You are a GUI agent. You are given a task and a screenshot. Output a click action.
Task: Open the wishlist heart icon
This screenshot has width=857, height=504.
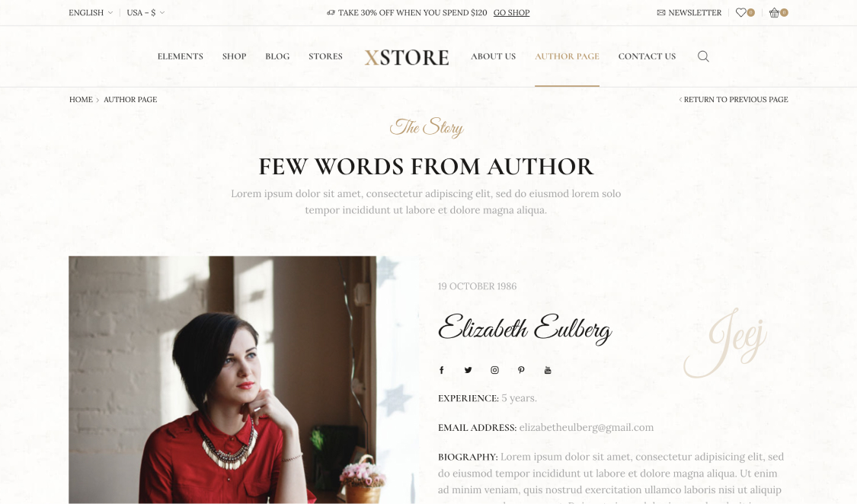click(x=740, y=12)
